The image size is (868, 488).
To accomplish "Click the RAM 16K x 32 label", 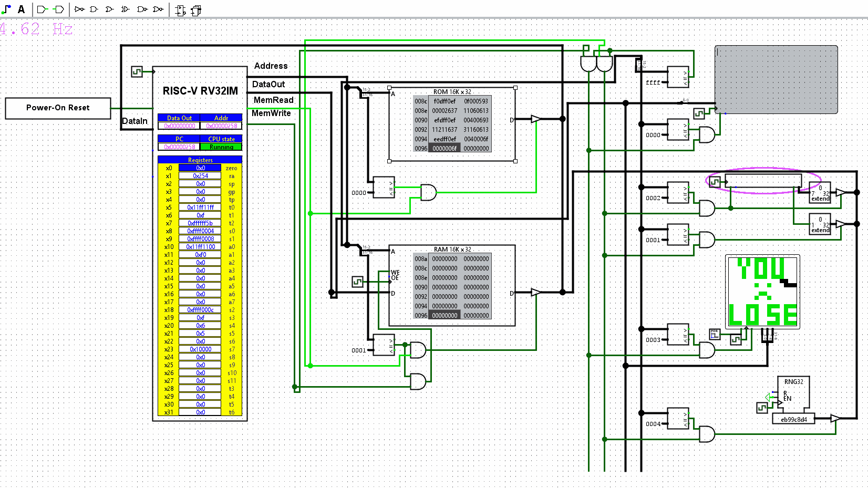I will tap(452, 250).
